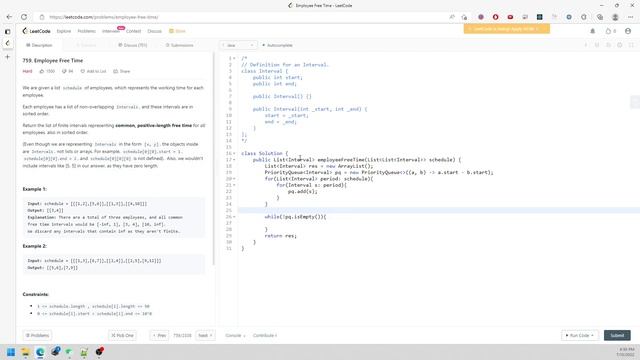Click the Edge icon in the taskbar
The width and height of the screenshot is (640, 360).
(40, 352)
